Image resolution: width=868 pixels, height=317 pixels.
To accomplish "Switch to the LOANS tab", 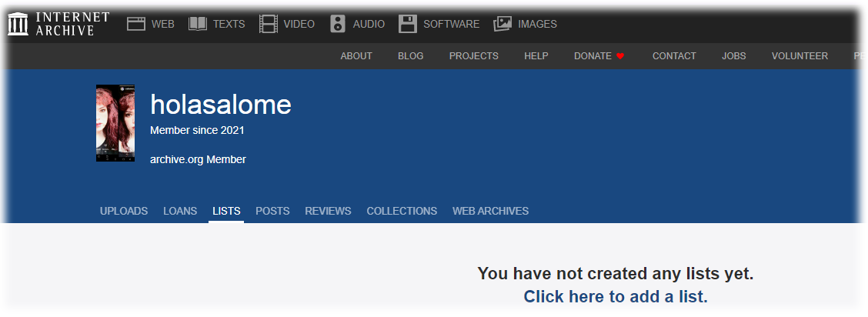I will (x=180, y=211).
